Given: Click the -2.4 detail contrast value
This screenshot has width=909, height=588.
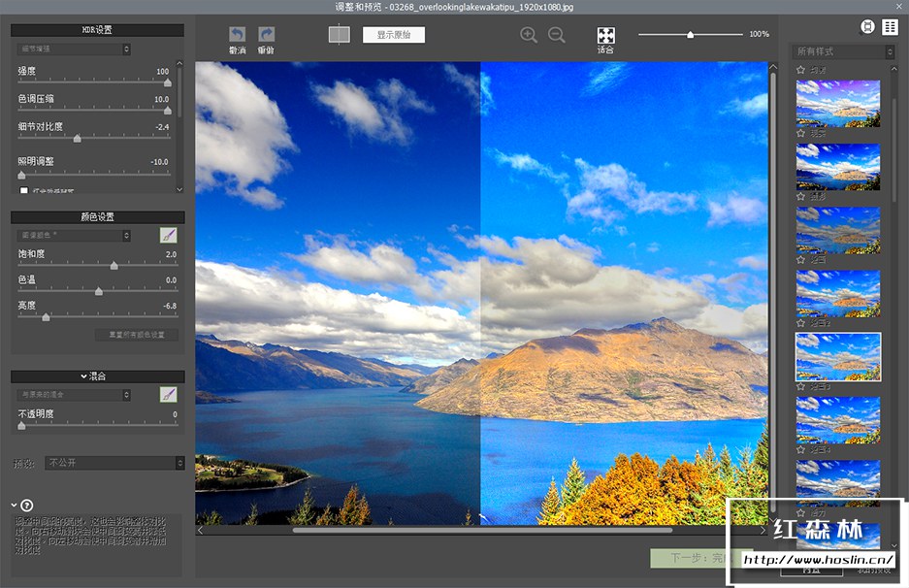Looking at the screenshot, I should (x=162, y=126).
